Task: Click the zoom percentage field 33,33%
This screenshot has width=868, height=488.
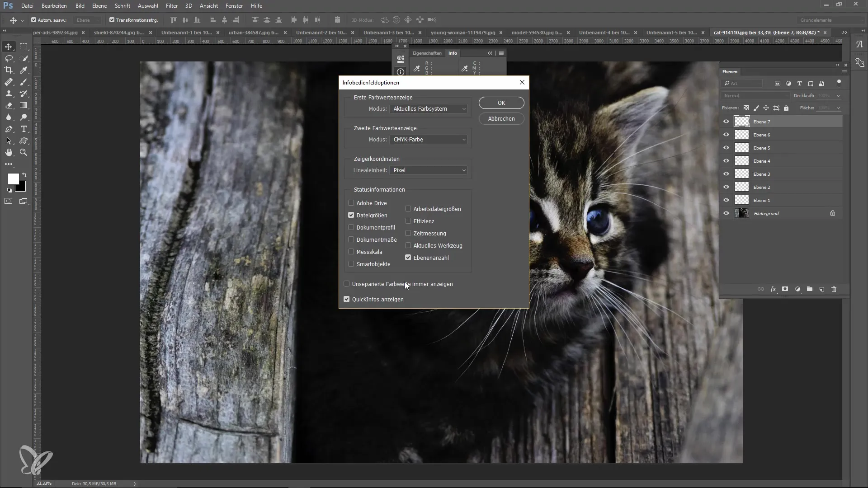Action: click(x=44, y=483)
